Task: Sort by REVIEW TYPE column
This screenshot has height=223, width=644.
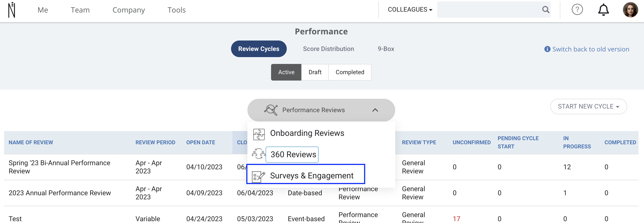Action: pos(419,142)
